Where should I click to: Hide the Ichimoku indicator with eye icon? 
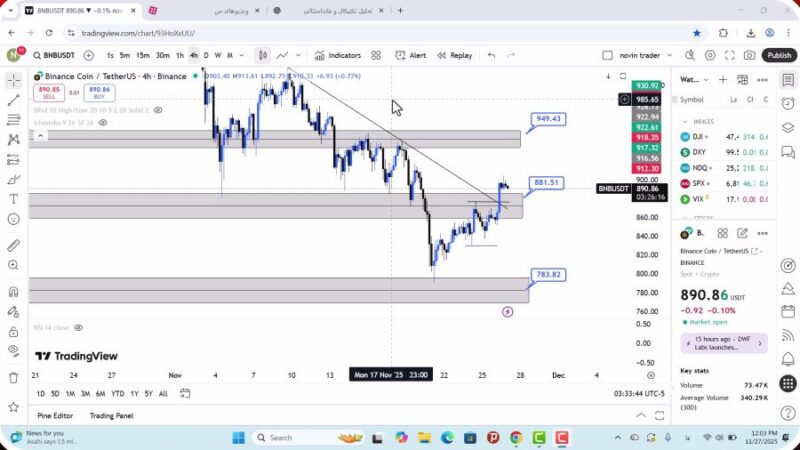point(103,122)
